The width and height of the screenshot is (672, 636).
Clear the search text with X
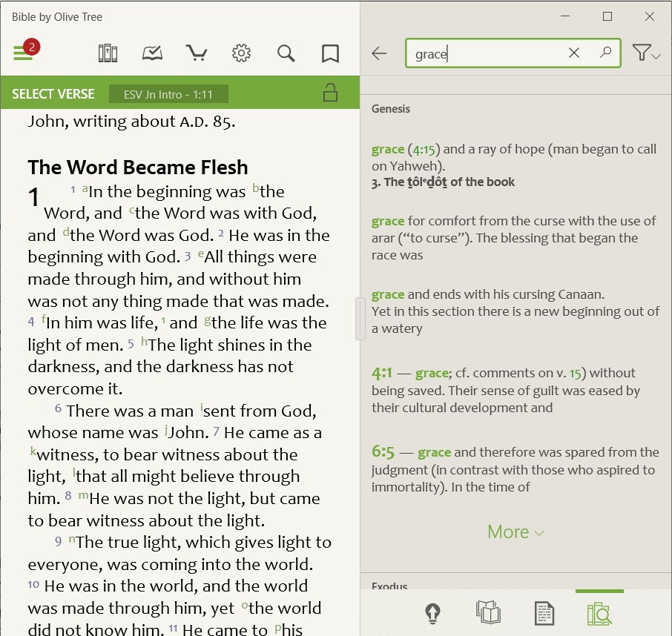point(573,53)
